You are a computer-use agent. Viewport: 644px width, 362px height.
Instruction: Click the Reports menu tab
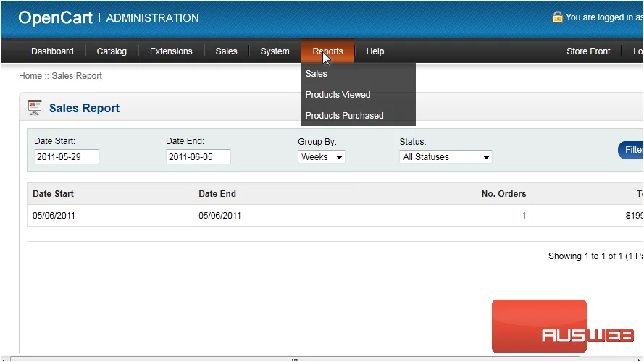click(x=327, y=51)
